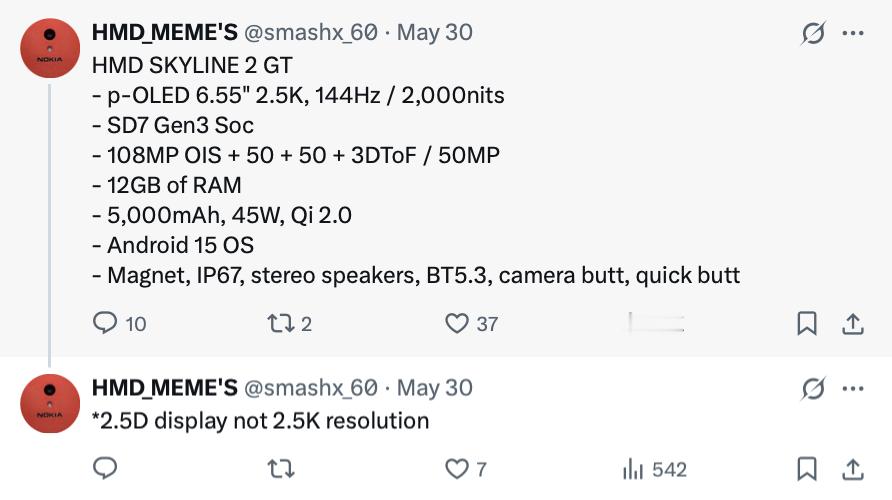Reply to the 2.5D display correction tweet

click(x=105, y=468)
